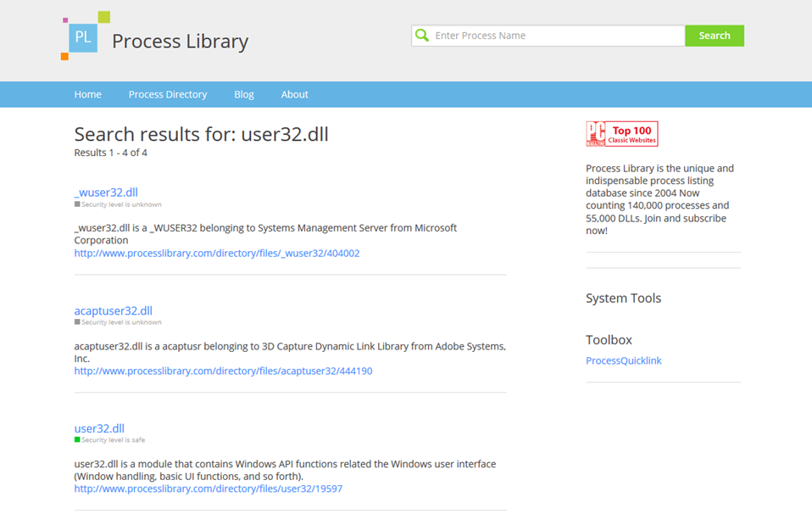Click the 'Search results for: user32.dll' heading
The height and width of the screenshot is (525, 812).
click(x=202, y=134)
